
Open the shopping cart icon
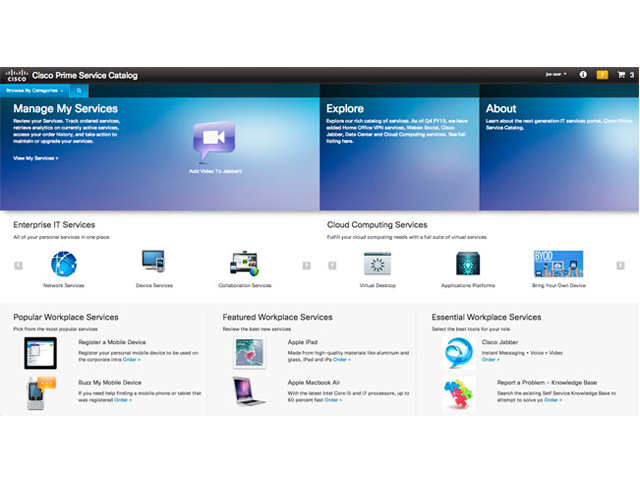click(621, 75)
